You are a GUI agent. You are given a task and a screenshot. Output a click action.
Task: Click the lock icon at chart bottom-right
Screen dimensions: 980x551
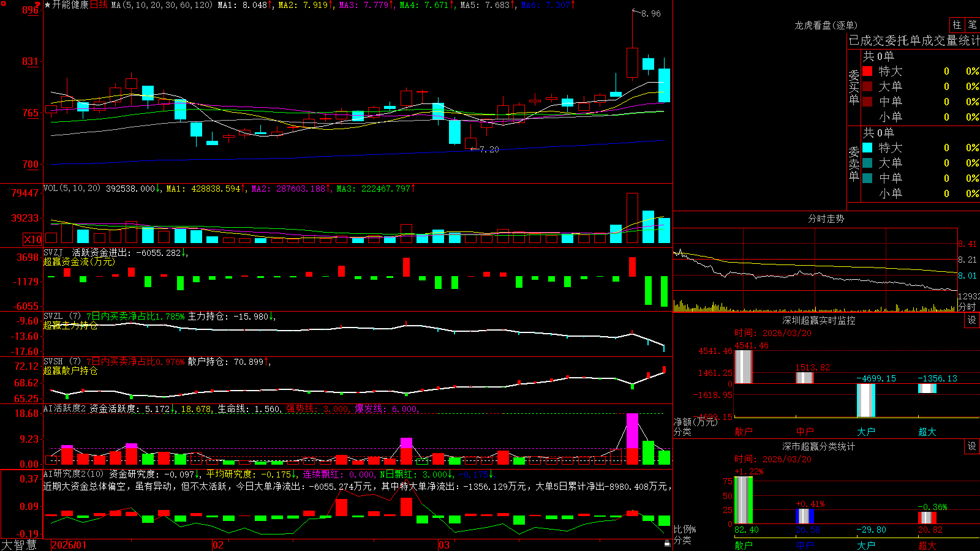(x=667, y=543)
